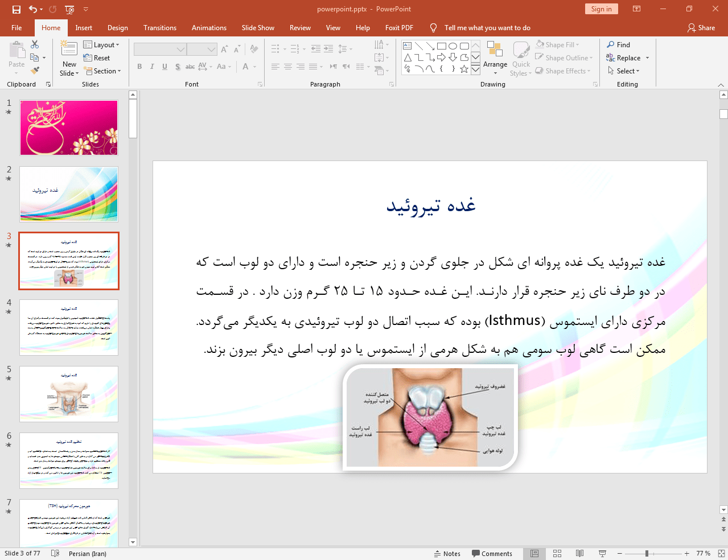
Task: Toggle Underline formatting
Action: 164,67
